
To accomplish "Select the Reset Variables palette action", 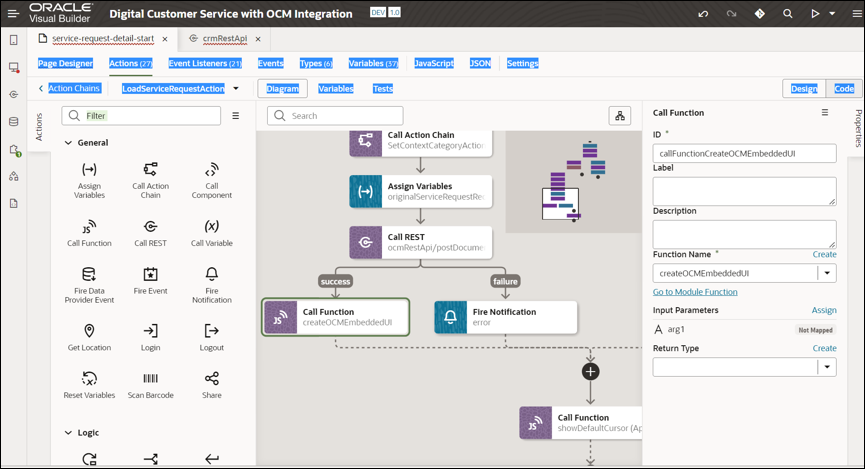I will [x=89, y=385].
